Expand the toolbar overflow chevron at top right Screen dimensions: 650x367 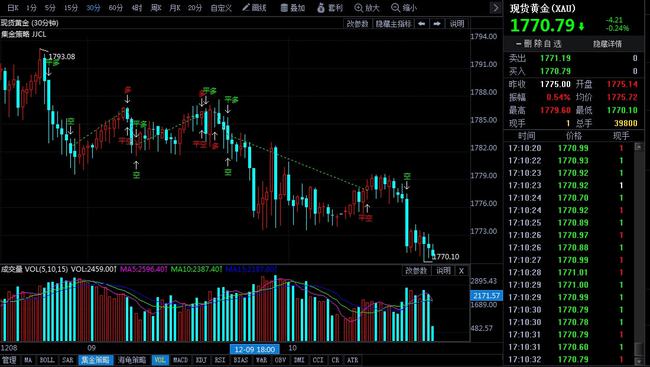pyautogui.click(x=495, y=7)
